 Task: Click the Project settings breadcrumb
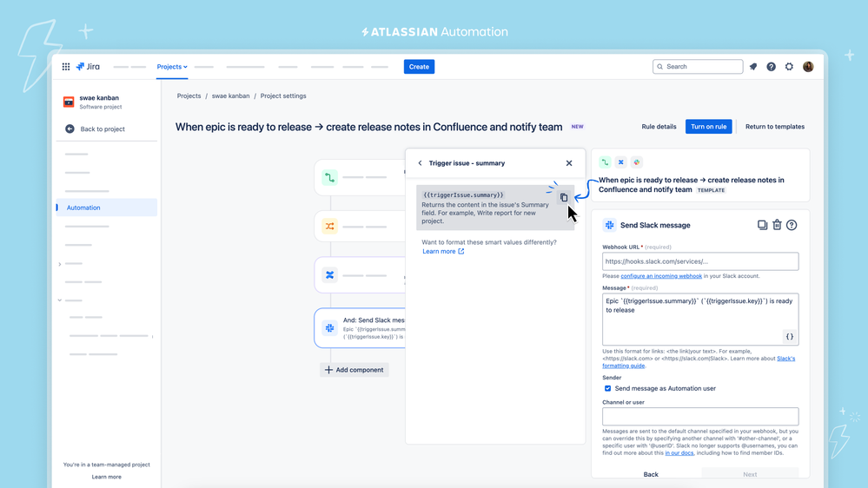pos(283,96)
